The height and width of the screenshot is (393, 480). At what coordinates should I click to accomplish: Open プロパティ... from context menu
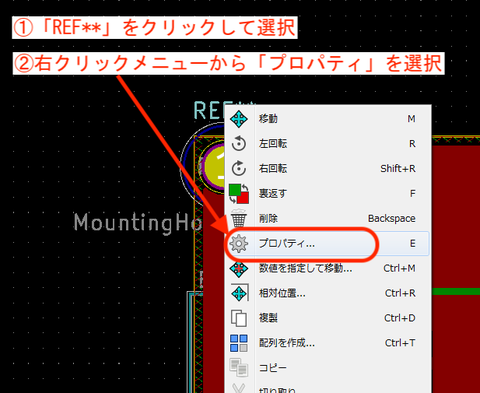[x=327, y=243]
